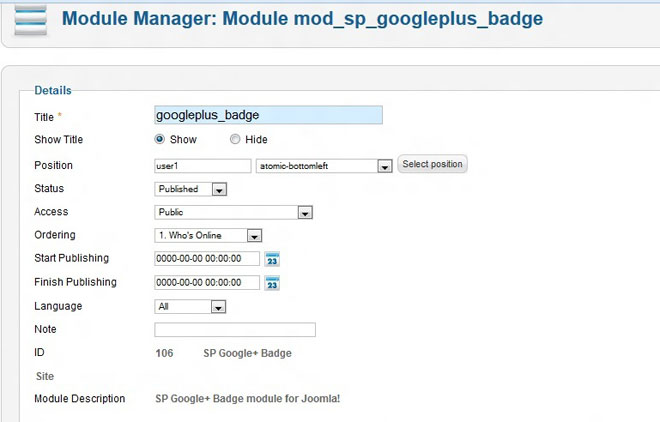Expand the Ordering Who's Online dropdown
Viewport: 660px width, 422px height.
pos(254,236)
